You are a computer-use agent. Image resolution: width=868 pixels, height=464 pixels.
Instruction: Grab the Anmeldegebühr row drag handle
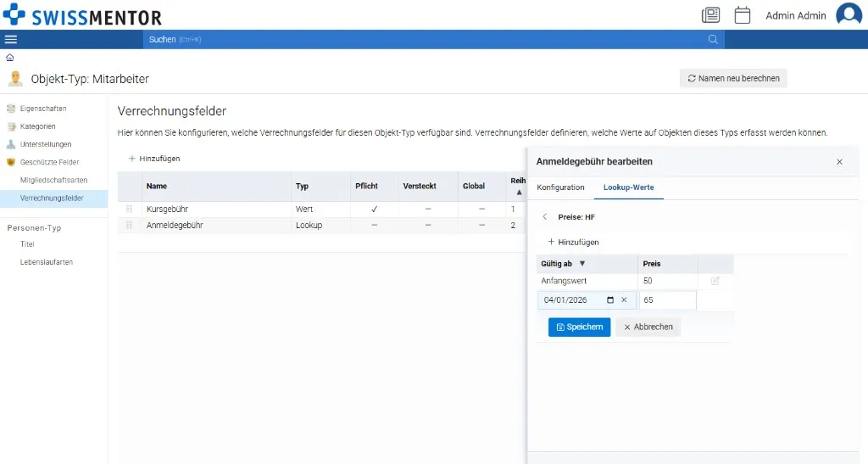click(129, 226)
